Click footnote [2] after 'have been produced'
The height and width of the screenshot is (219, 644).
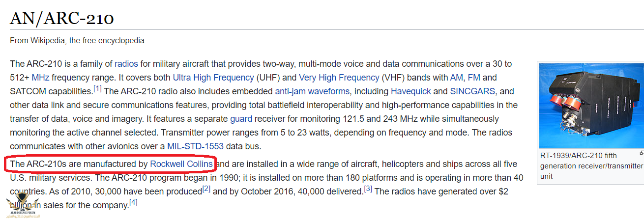(x=206, y=189)
